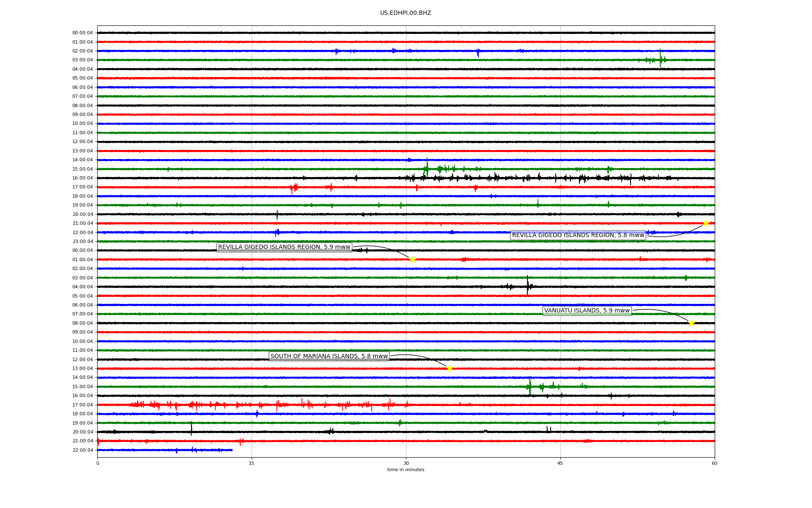Select the REVILLA GIGEDO ISLANDS REGION, 5.9 mww label
The height and width of the screenshot is (508, 812).
pyautogui.click(x=284, y=247)
